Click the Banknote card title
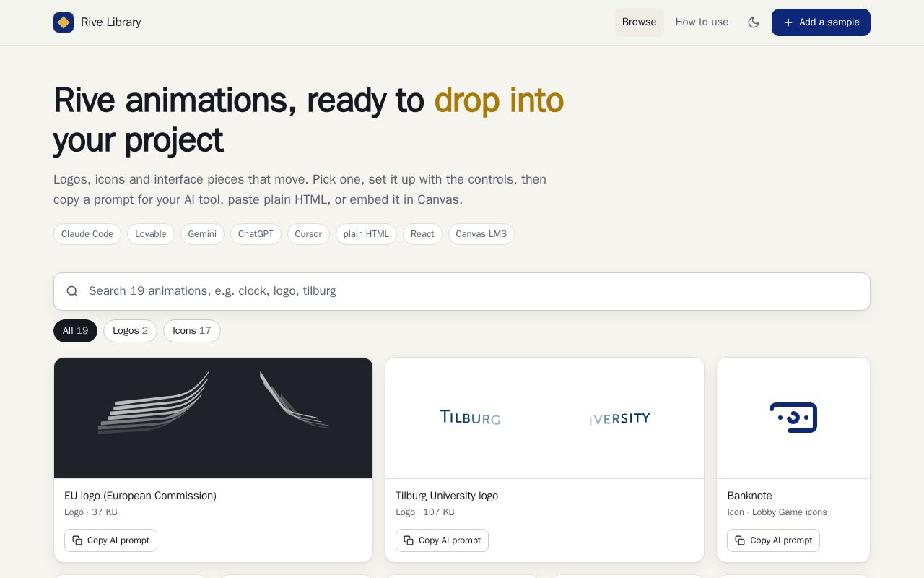The height and width of the screenshot is (578, 924). pos(749,496)
